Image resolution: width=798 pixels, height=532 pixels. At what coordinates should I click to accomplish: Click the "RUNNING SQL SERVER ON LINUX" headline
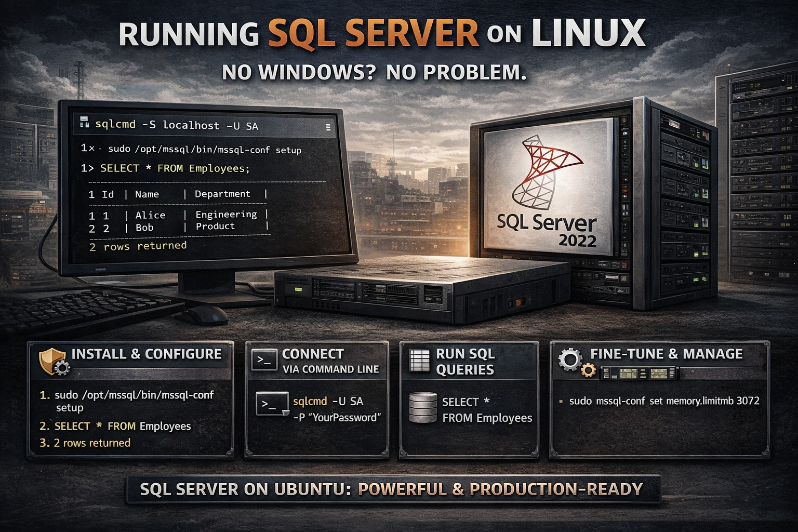(382, 34)
